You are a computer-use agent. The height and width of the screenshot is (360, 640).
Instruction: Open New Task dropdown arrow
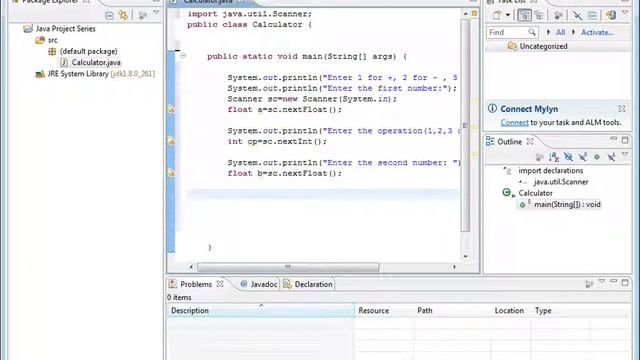click(x=508, y=16)
